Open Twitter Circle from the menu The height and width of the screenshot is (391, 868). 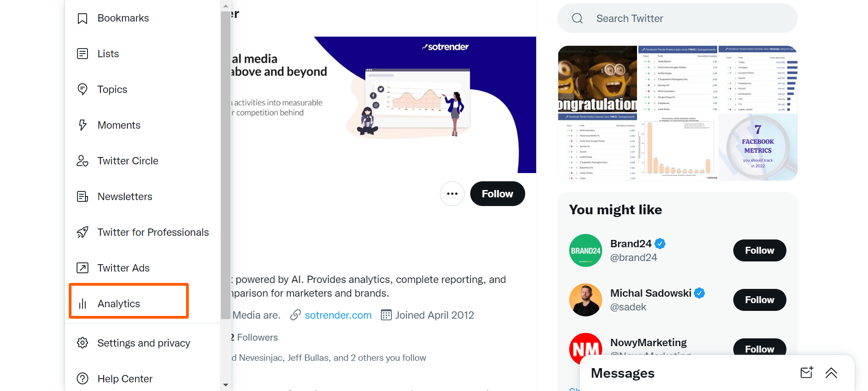click(x=127, y=161)
